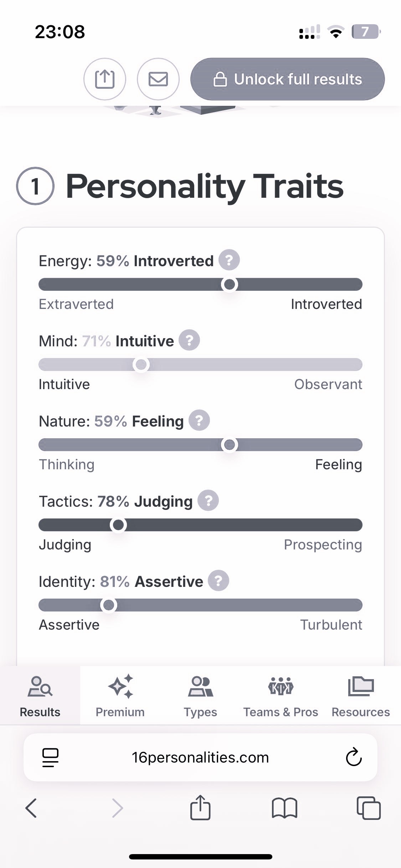Tap the share results icon button
Image resolution: width=401 pixels, height=868 pixels.
pos(104,79)
